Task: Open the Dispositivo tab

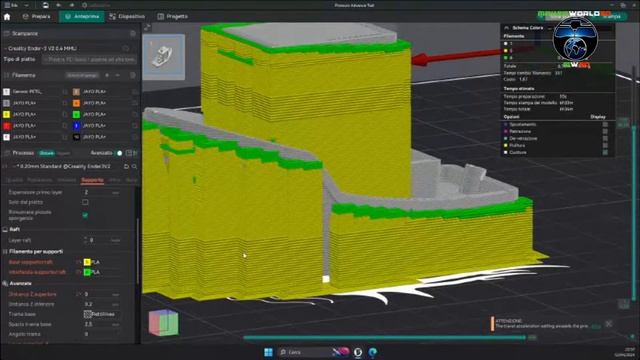Action: [x=127, y=16]
